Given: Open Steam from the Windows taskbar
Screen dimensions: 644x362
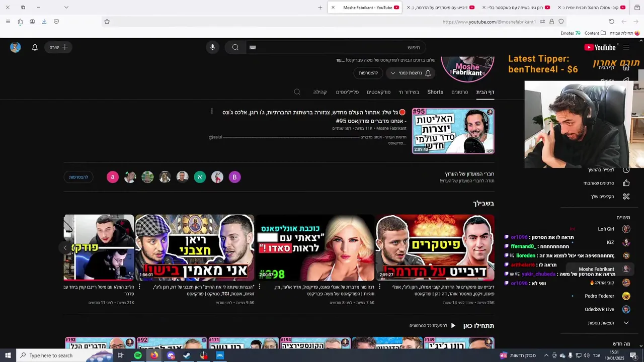Looking at the screenshot, I should click(187, 355).
